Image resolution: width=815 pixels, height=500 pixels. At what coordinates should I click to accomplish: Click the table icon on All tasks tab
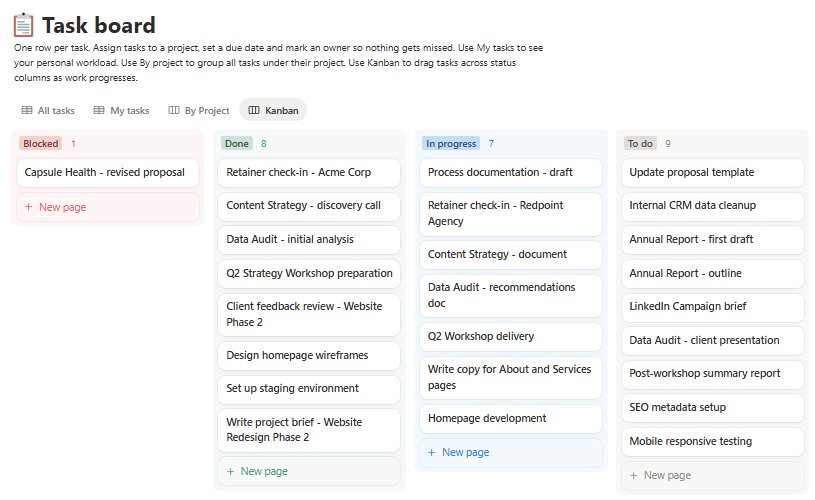[x=27, y=110]
